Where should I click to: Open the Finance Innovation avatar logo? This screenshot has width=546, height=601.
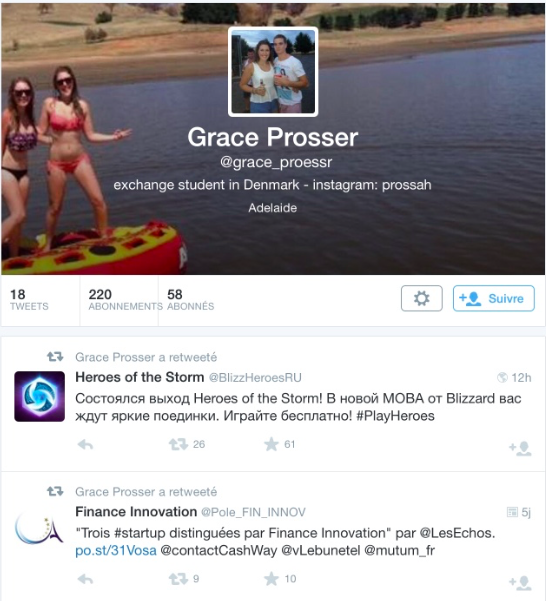point(39,530)
